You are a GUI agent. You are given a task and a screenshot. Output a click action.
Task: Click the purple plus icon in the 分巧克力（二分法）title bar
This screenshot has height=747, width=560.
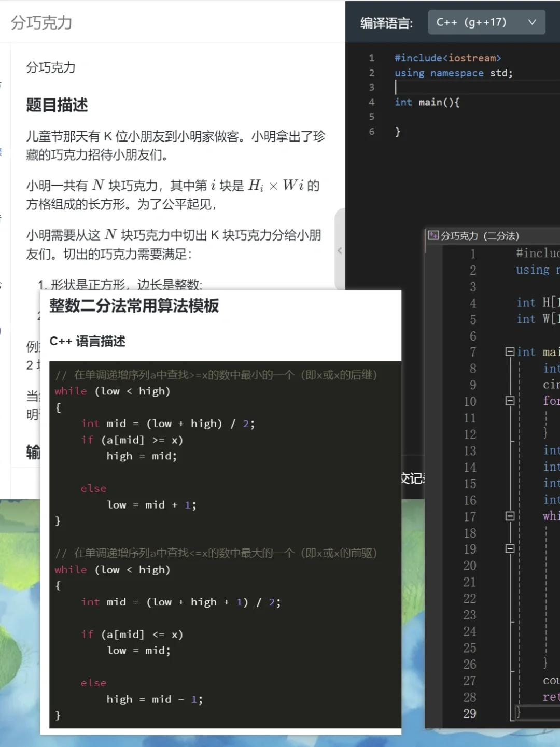[x=432, y=235]
